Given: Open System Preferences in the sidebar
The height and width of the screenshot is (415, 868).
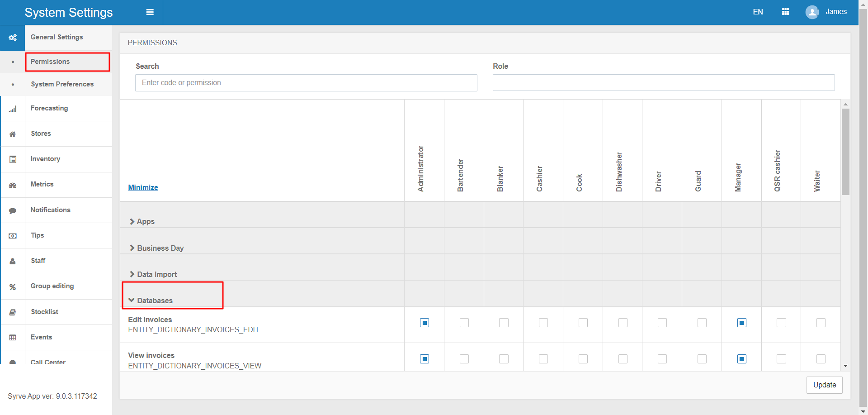Looking at the screenshot, I should point(62,84).
